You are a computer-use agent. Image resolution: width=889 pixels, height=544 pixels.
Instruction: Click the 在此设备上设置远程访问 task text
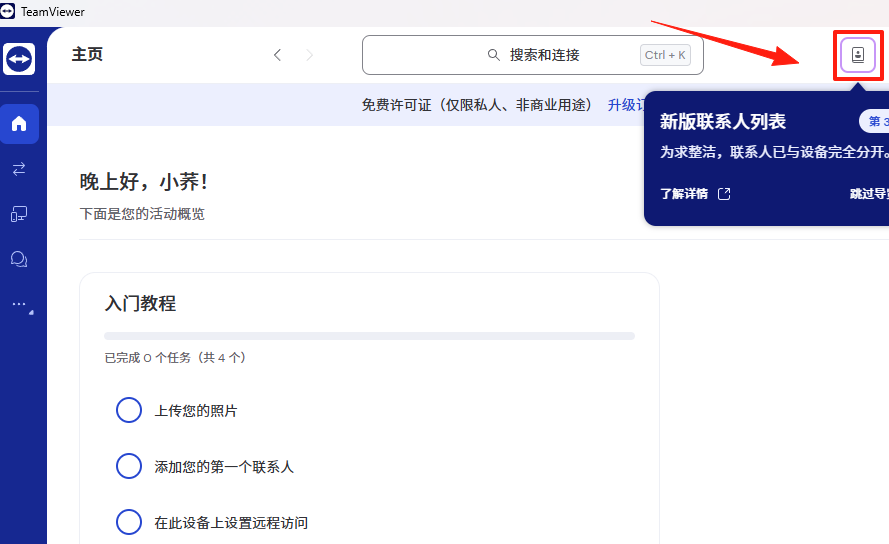click(231, 523)
